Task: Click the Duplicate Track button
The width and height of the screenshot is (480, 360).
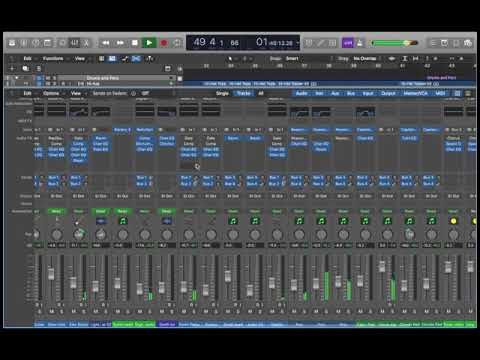Action: (26, 68)
